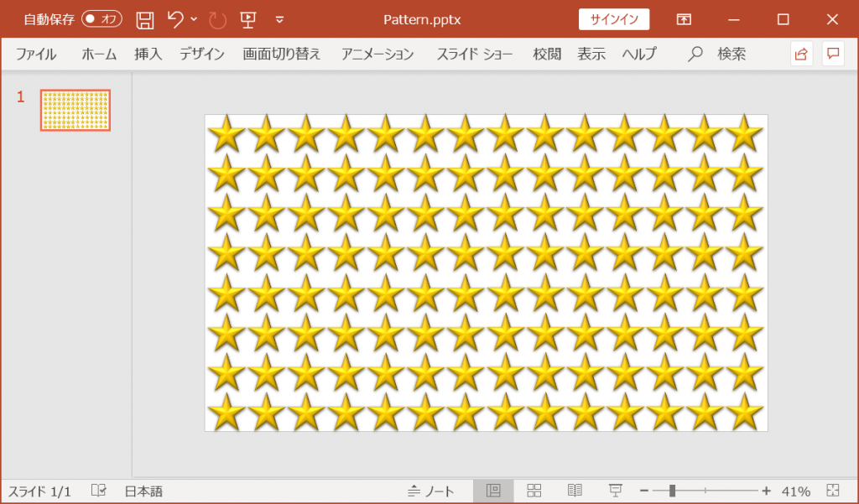Click the スライド 1/1 status text
Screen dimensions: 859x504
pos(39,491)
